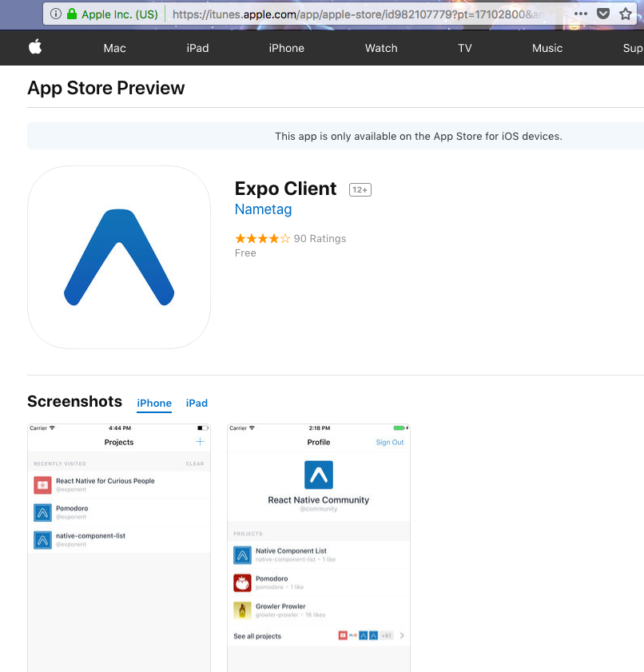644x672 pixels.
Task: Open the Profile screen screenshot thumbnail
Action: pyautogui.click(x=318, y=548)
